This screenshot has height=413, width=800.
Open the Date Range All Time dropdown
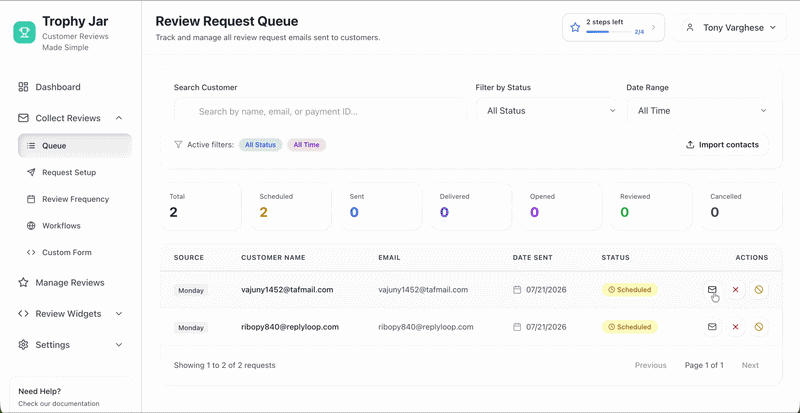pyautogui.click(x=698, y=111)
